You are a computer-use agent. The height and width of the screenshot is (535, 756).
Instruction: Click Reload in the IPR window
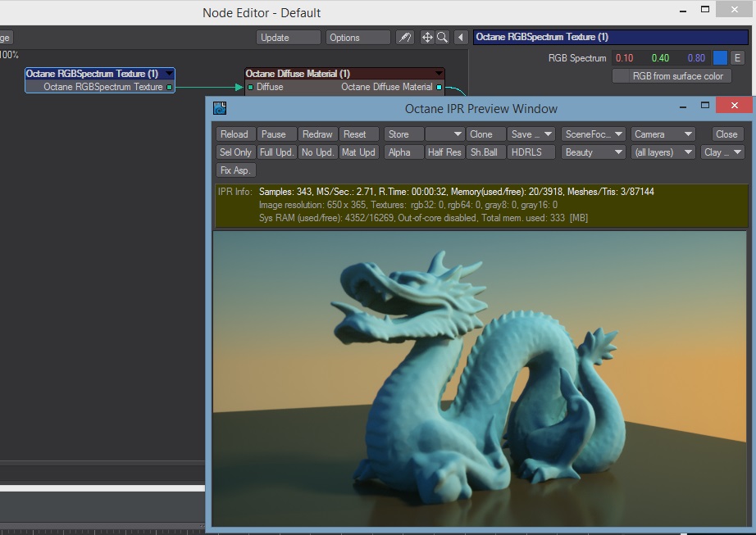point(235,134)
